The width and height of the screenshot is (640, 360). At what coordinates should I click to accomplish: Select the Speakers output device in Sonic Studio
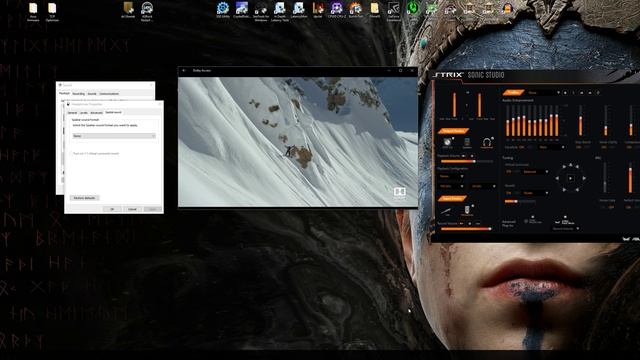(467, 142)
